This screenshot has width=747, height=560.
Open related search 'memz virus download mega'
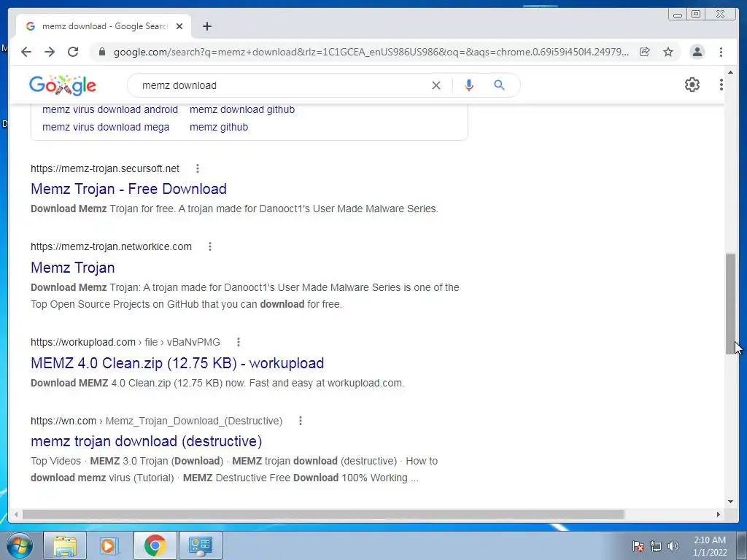pyautogui.click(x=106, y=127)
